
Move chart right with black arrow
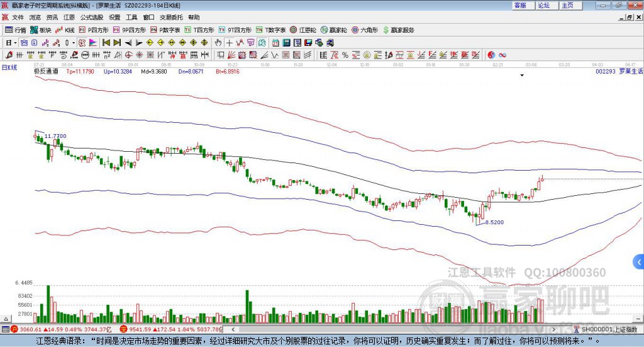pyautogui.click(x=139, y=43)
